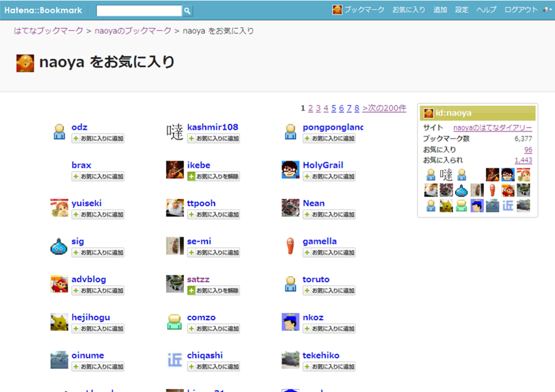Open the Hatena::Bookmark logo home
Image resolution: width=555 pixels, height=392 pixels.
[x=43, y=10]
